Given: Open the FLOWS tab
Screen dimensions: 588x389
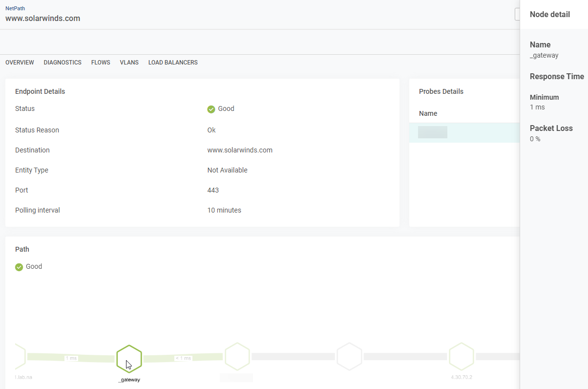Looking at the screenshot, I should (x=101, y=63).
